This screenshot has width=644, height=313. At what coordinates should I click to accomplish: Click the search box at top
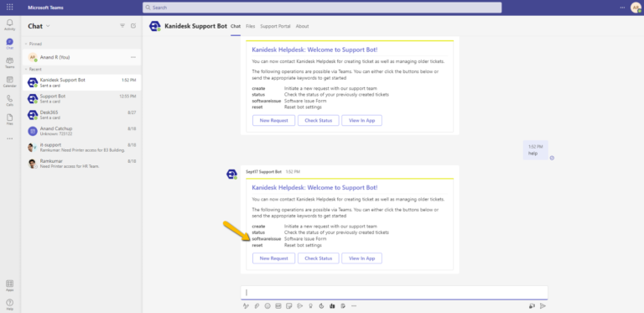322,8
